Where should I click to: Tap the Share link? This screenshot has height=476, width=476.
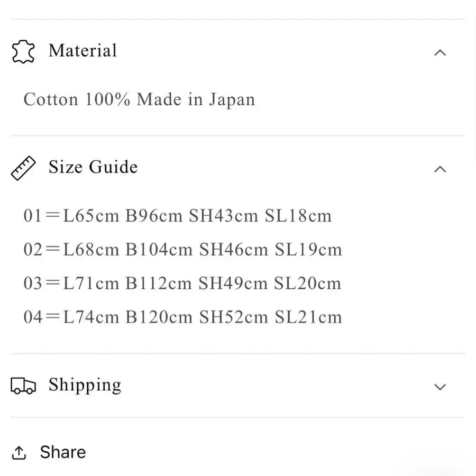[63, 452]
